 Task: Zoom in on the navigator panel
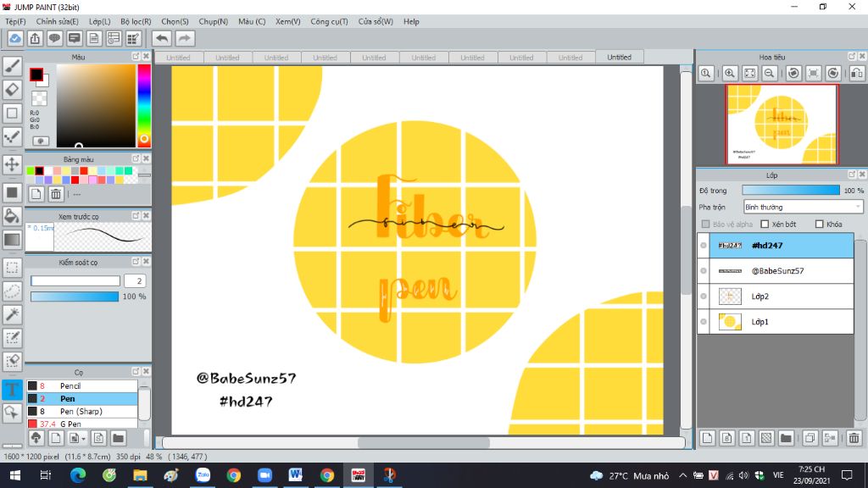730,73
